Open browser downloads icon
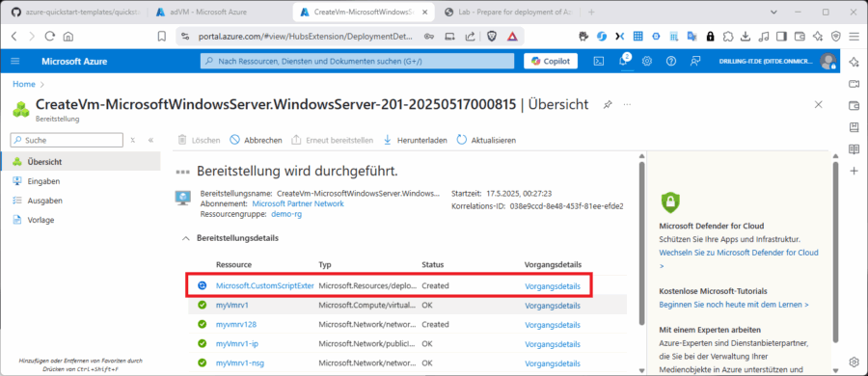 746,37
